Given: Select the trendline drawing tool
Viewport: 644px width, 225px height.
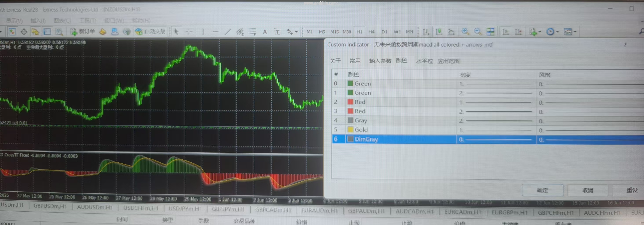Looking at the screenshot, I should click(x=228, y=32).
